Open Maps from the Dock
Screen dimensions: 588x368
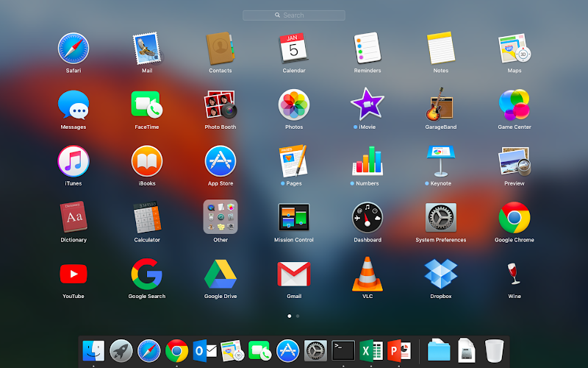(232, 351)
